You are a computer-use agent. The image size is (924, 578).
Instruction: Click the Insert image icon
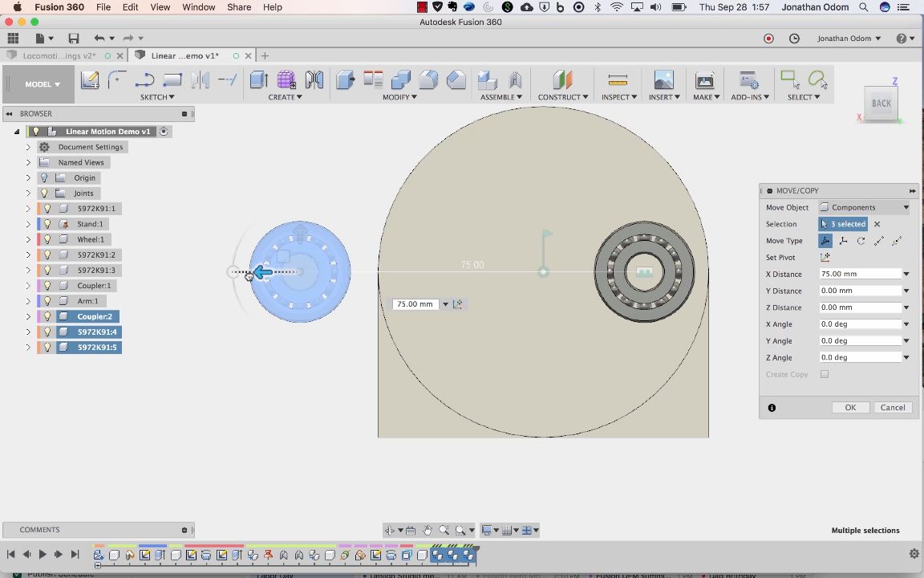pyautogui.click(x=663, y=79)
